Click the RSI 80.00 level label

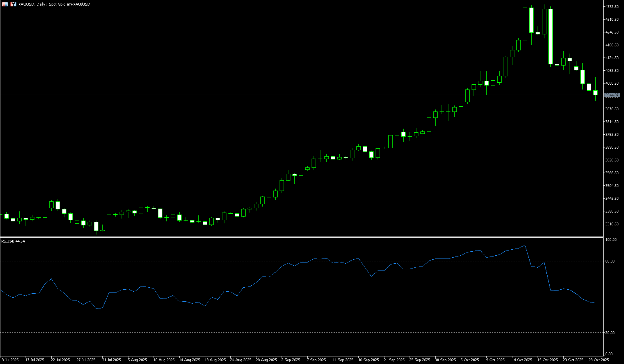pos(610,261)
